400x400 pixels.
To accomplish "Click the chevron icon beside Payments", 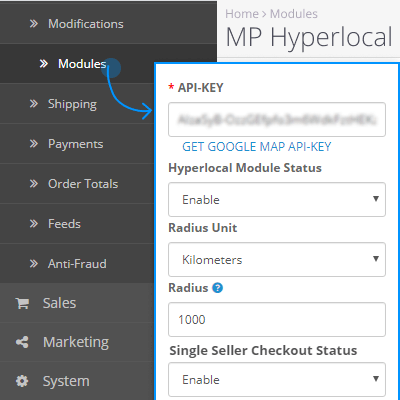I will 34,144.
